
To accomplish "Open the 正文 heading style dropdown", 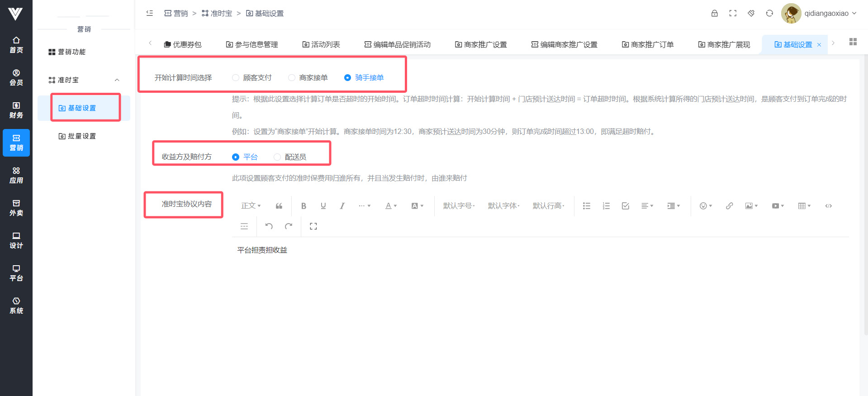I will (251, 206).
